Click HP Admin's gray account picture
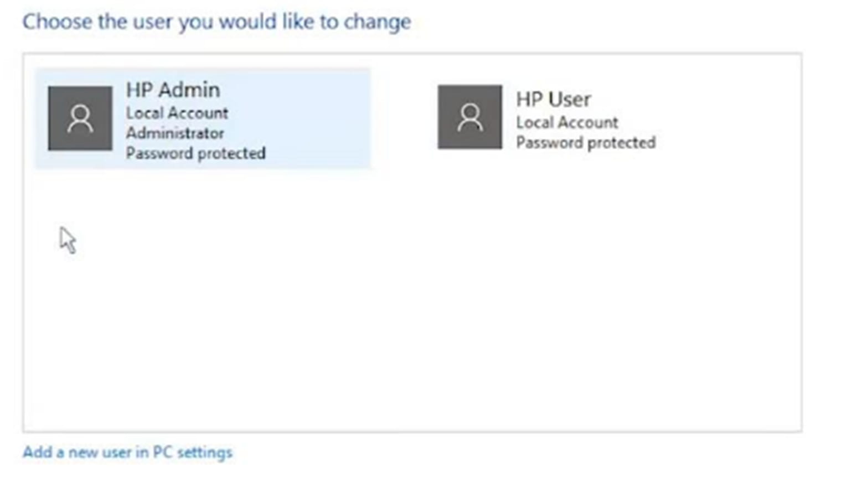 pyautogui.click(x=80, y=118)
